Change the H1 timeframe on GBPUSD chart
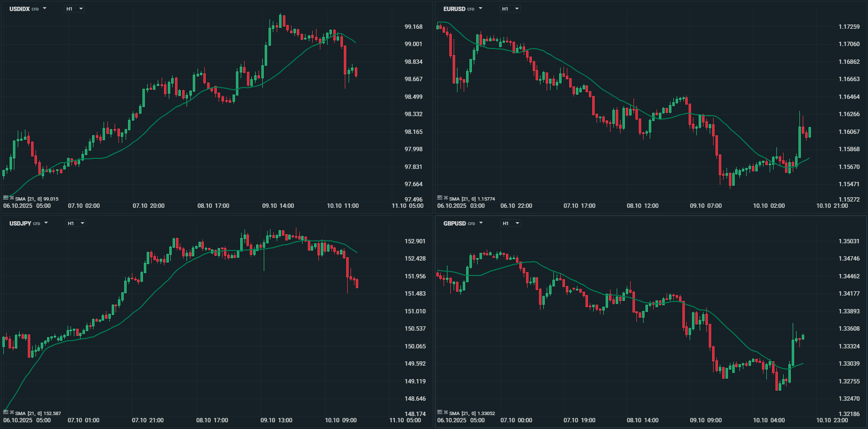 coord(511,223)
